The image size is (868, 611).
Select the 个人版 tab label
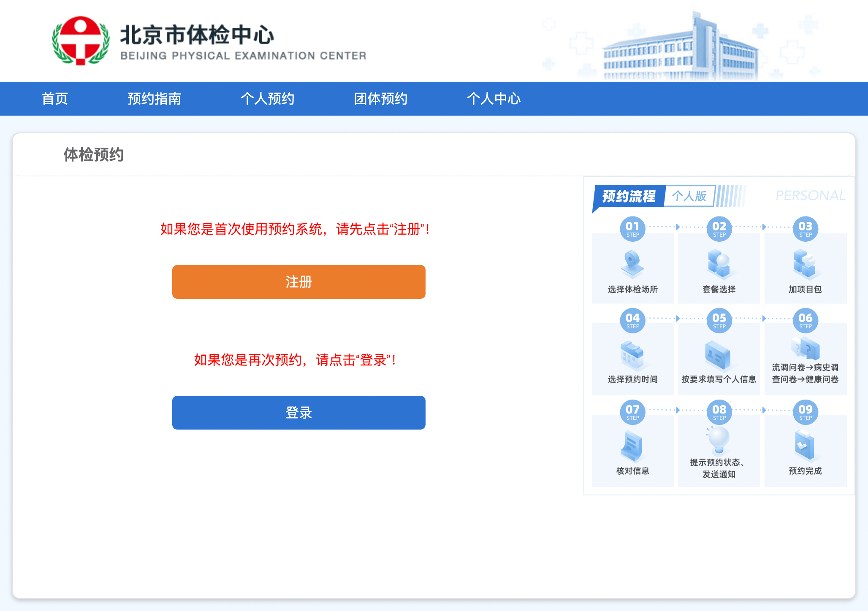[x=689, y=196]
